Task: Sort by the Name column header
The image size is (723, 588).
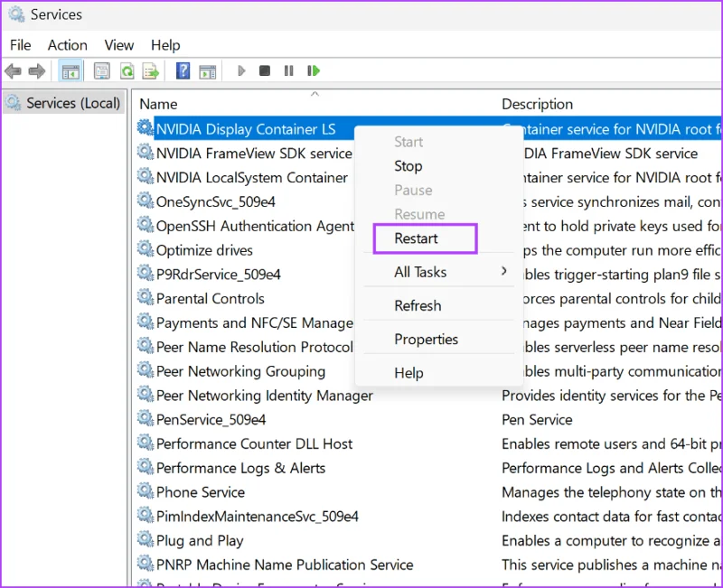Action: pos(158,104)
